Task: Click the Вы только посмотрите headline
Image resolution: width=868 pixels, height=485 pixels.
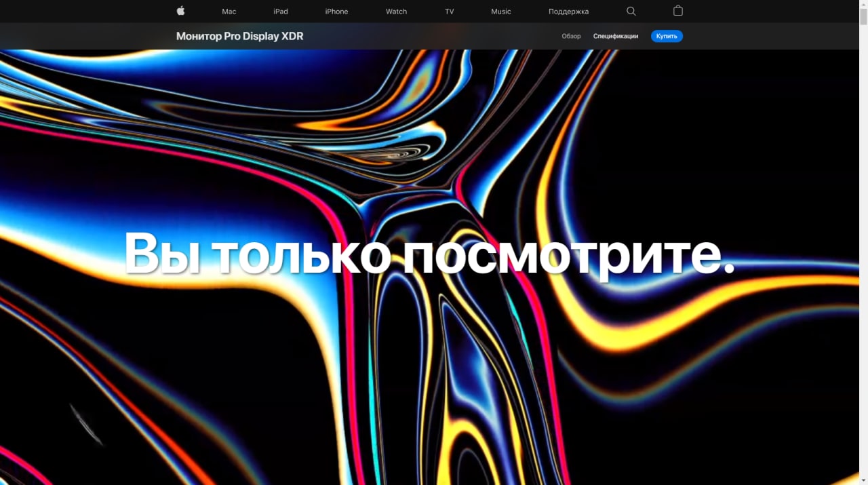Action: [429, 254]
